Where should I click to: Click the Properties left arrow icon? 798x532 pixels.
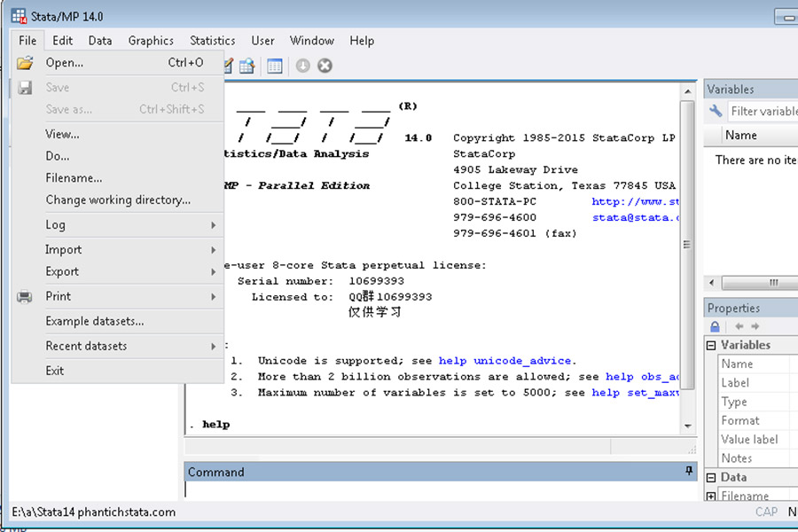(x=739, y=326)
